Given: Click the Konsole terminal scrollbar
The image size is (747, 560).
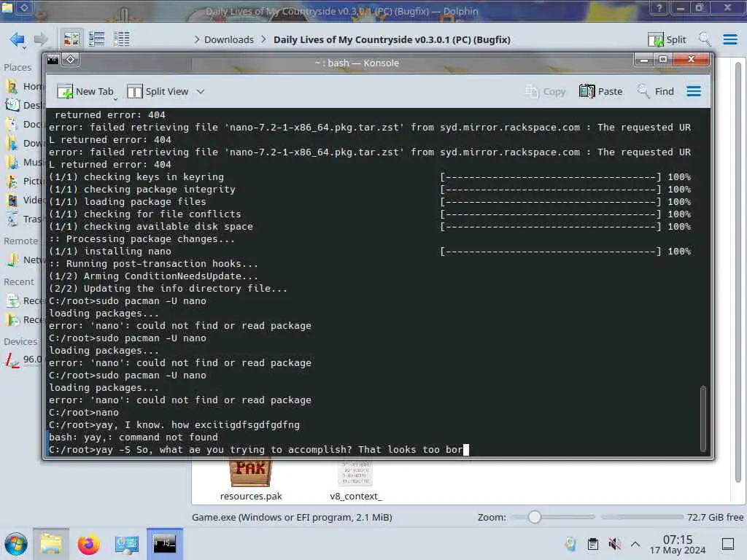Looking at the screenshot, I should click(703, 419).
